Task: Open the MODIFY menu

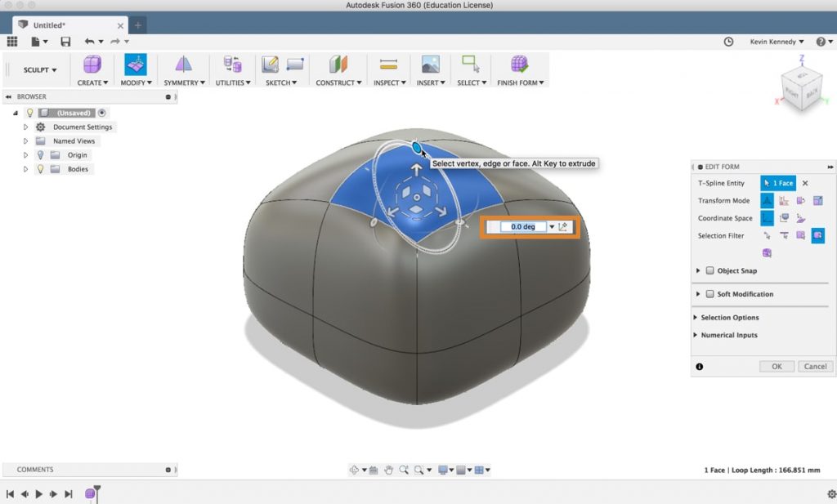Action: click(x=136, y=83)
